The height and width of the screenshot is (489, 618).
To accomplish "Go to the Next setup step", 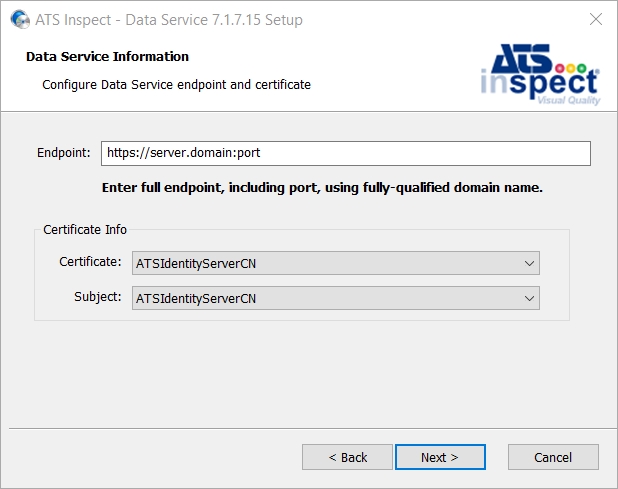I will coord(440,457).
